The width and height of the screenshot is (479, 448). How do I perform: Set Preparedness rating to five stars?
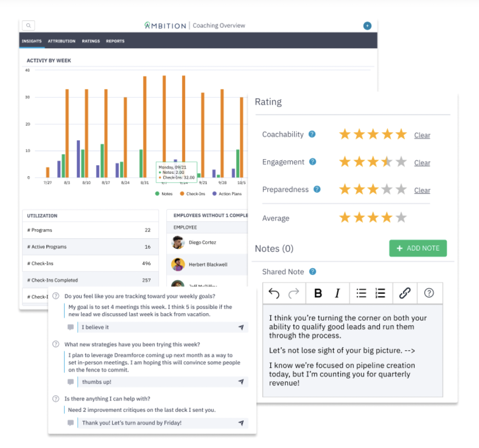[401, 189]
